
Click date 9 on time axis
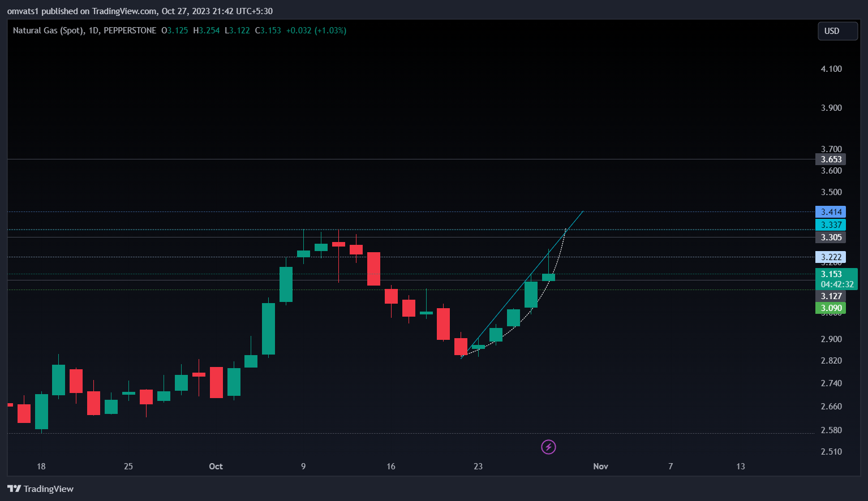pyautogui.click(x=303, y=467)
